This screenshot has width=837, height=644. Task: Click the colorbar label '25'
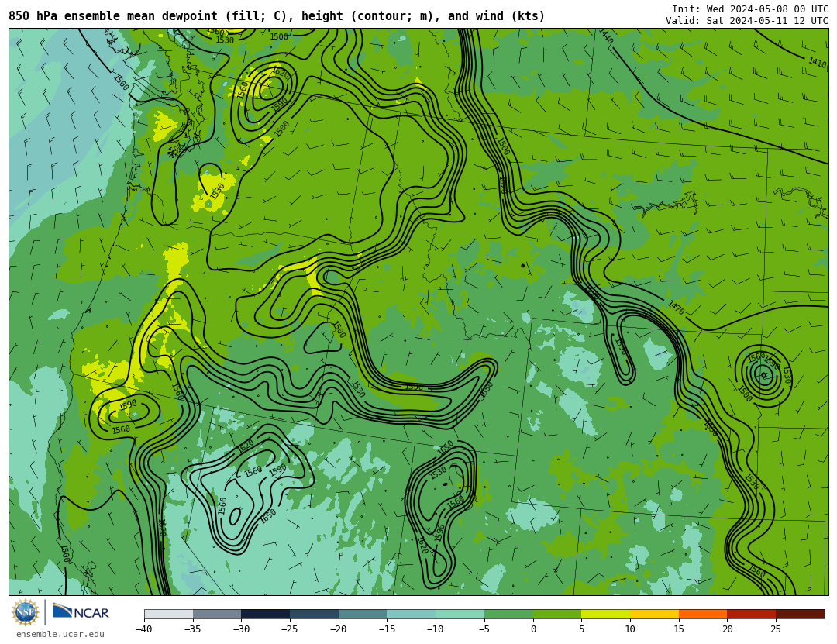[776, 629]
